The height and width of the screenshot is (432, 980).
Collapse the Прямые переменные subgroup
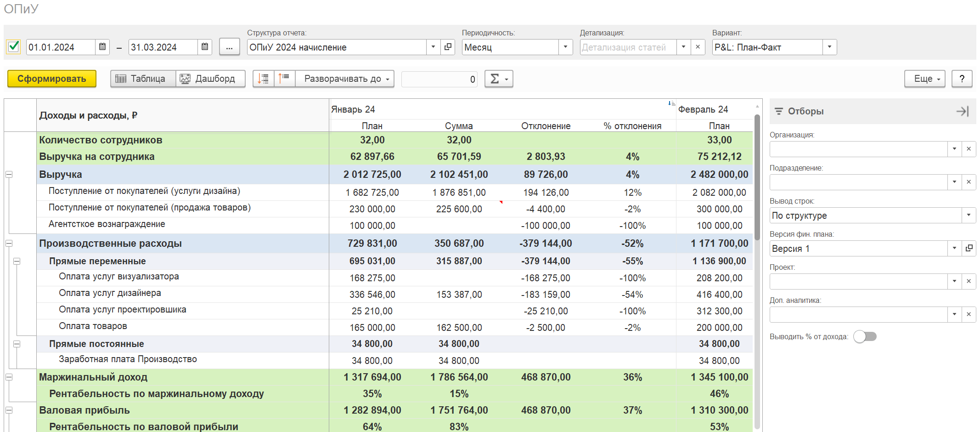17,261
